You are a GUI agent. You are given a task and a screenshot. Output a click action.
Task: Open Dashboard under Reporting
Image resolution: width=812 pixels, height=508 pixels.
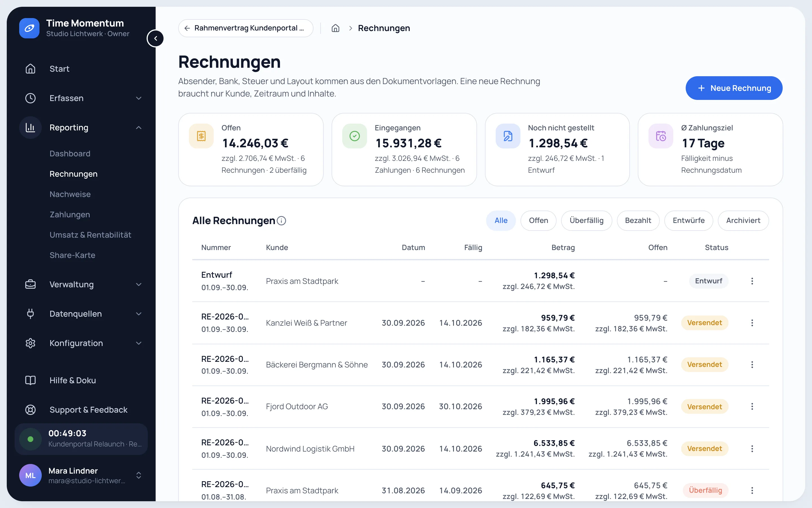pyautogui.click(x=70, y=154)
